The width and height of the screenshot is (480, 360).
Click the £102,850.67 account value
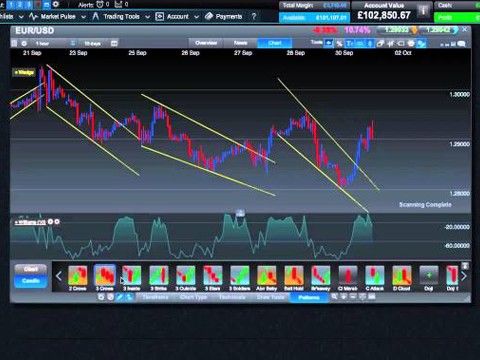[x=384, y=15]
